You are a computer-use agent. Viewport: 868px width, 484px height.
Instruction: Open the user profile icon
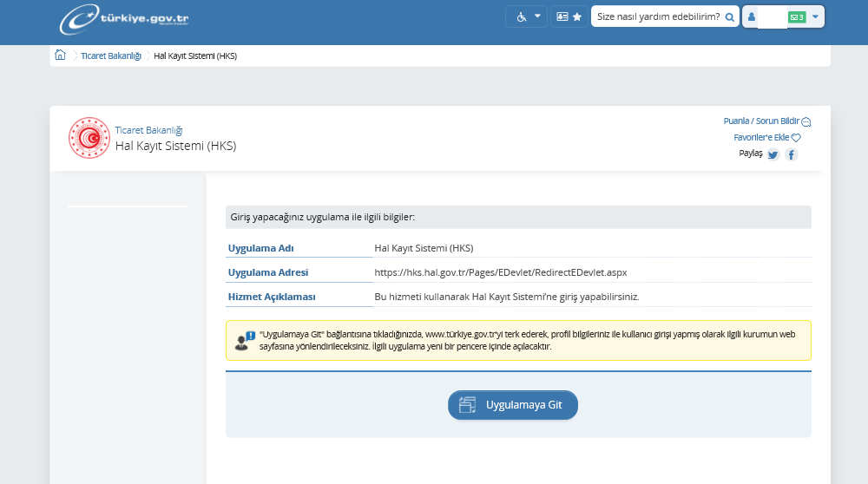tap(751, 16)
